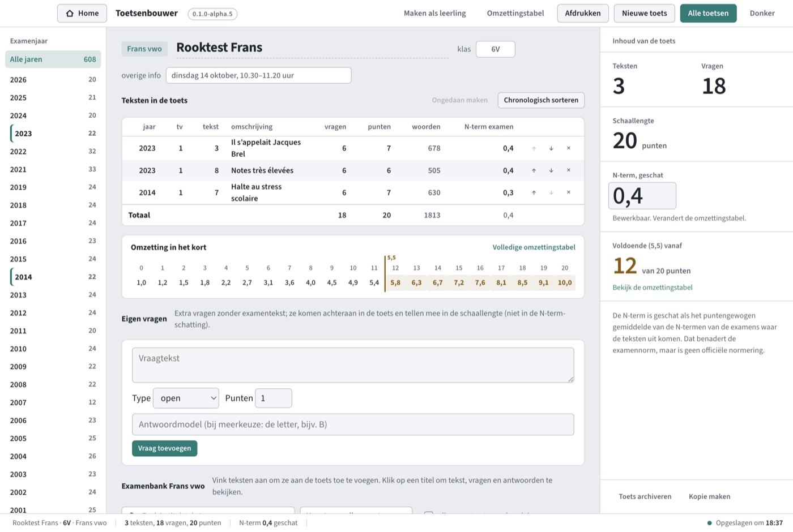
Task: Click Toets archiveren
Action: click(645, 496)
